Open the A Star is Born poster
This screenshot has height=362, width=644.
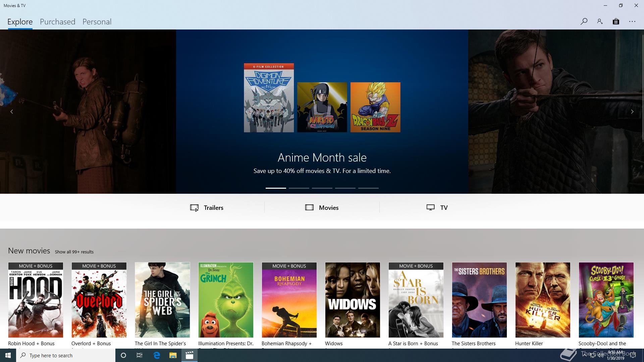click(416, 300)
